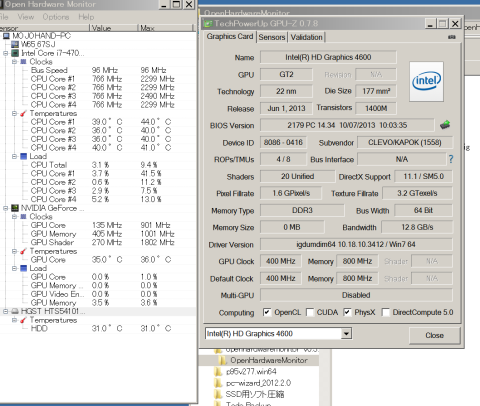Select the OpenHardwareMonitor folder name
Image resolution: width=480 pixels, height=406 pixels.
(269, 360)
